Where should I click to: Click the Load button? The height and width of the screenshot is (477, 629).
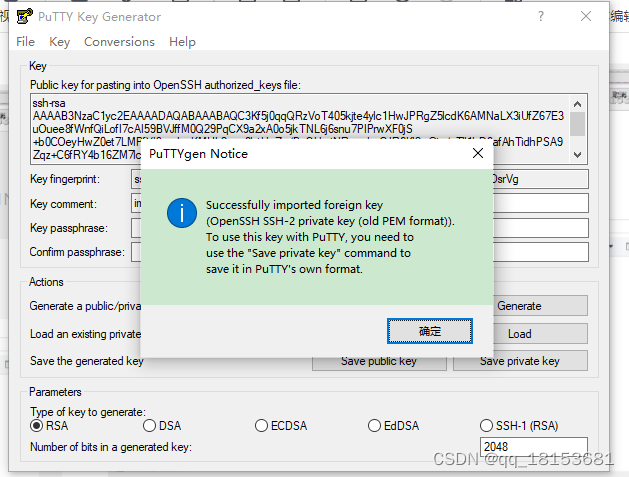point(540,334)
